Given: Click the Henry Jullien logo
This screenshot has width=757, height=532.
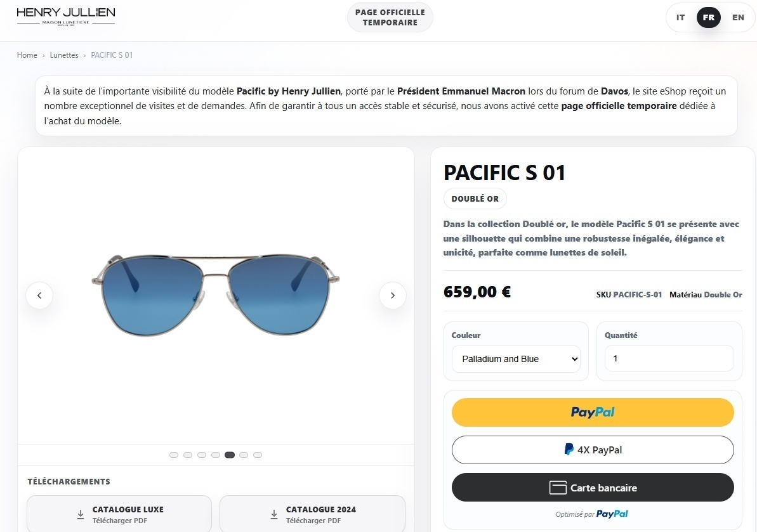Looking at the screenshot, I should pyautogui.click(x=65, y=16).
